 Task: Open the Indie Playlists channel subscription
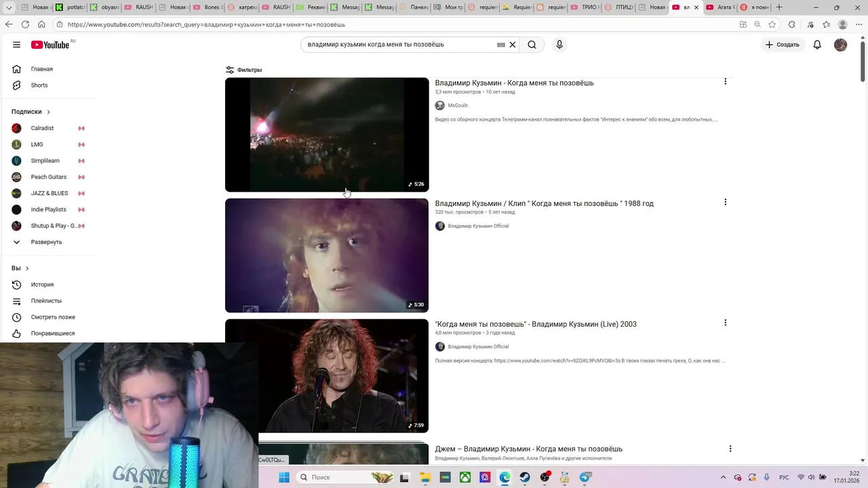[47, 209]
